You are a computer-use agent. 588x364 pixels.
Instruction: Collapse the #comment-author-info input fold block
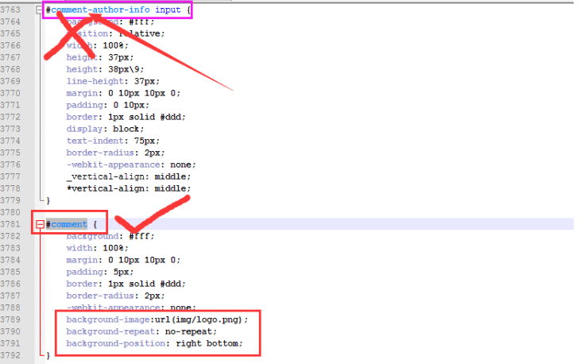pos(39,10)
